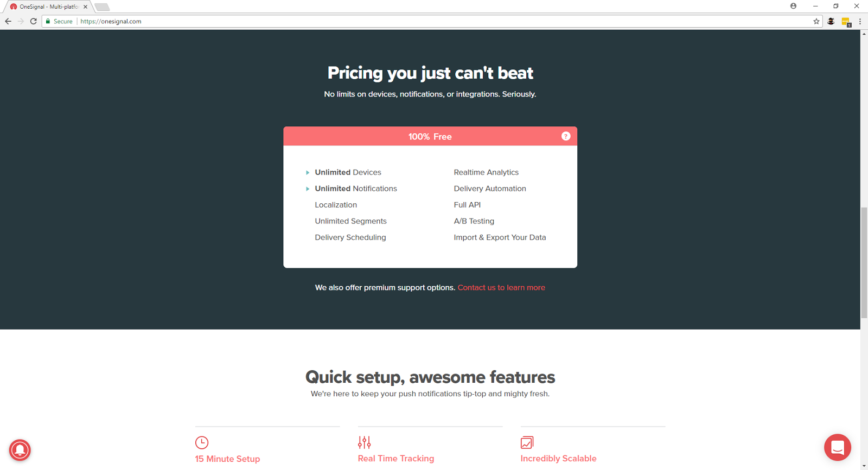Open the chat messenger bubble
The height and width of the screenshot is (470, 868).
pos(837,447)
